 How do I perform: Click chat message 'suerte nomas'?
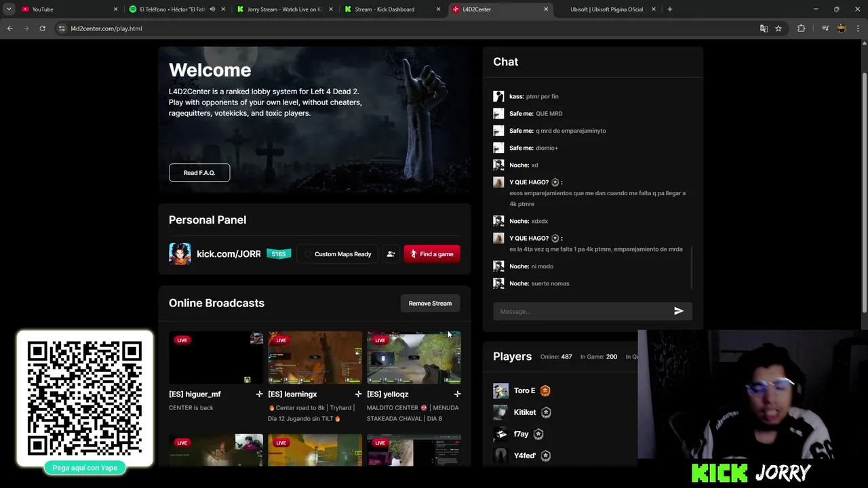point(550,283)
